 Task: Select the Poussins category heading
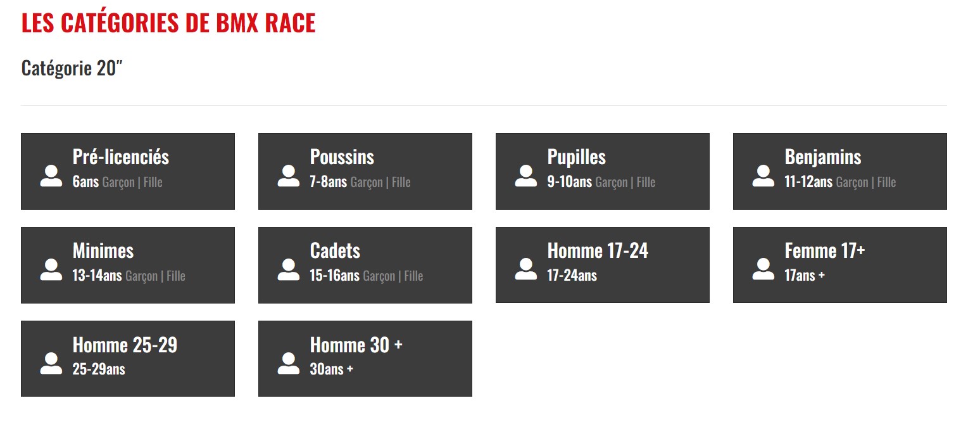[x=342, y=157]
